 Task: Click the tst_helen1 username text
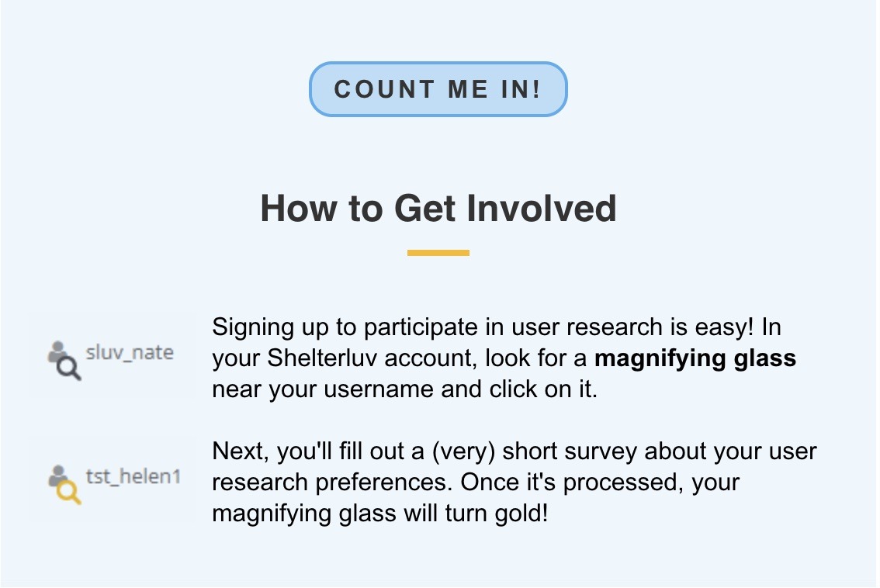[x=133, y=476]
